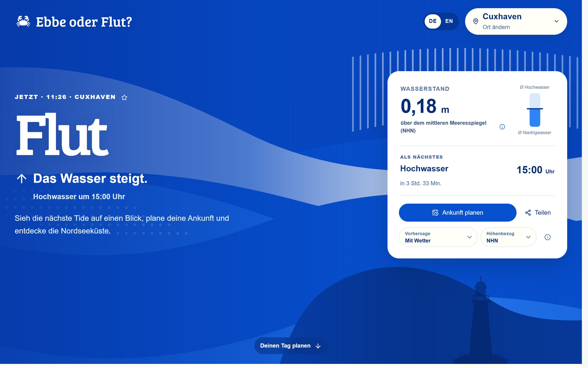Viewport: 588px width, 368px height.
Task: Open the Cuxhaven location selector
Action: coord(516,21)
